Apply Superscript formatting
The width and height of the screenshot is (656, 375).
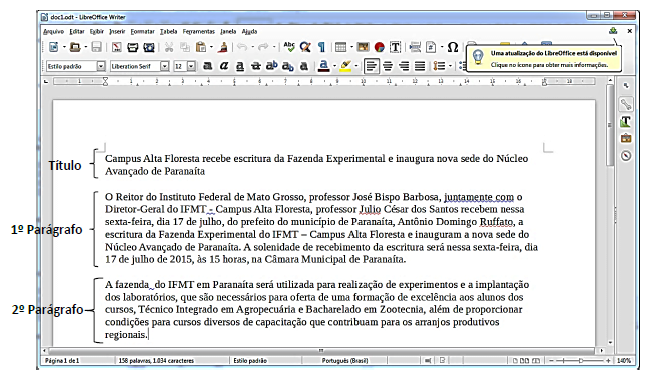(272, 66)
